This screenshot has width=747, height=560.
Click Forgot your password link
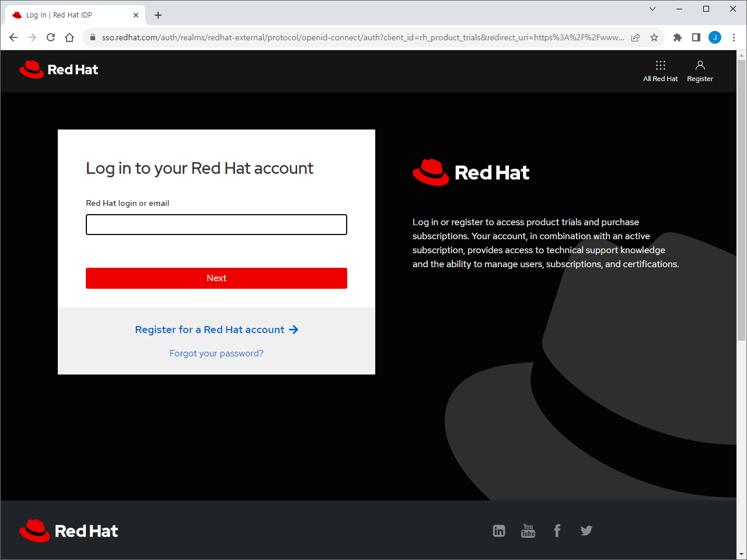tap(217, 353)
